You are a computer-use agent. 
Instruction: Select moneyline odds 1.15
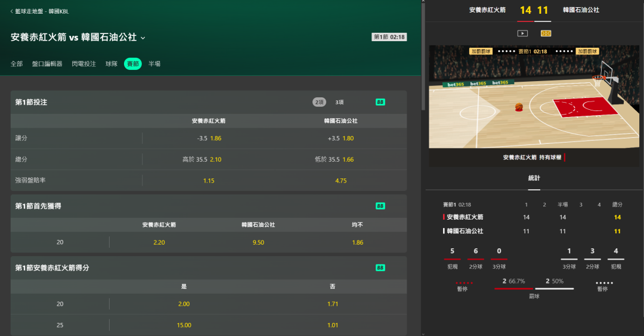pos(209,181)
